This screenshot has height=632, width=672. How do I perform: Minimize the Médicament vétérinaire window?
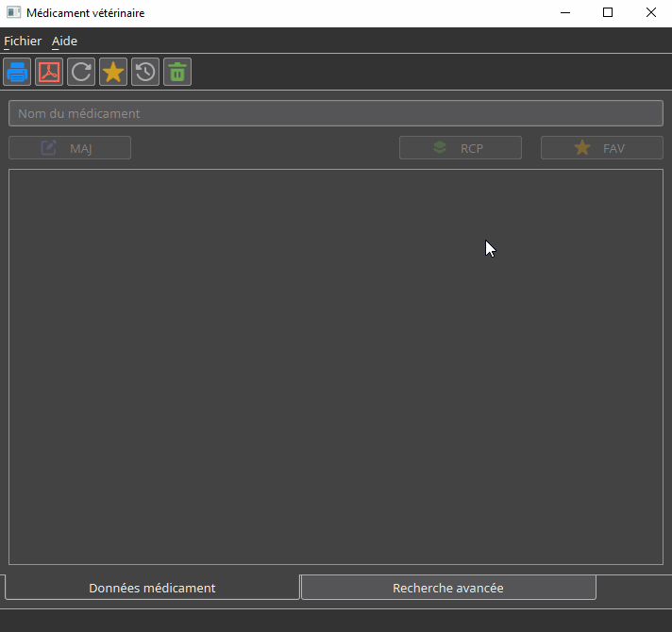point(565,13)
